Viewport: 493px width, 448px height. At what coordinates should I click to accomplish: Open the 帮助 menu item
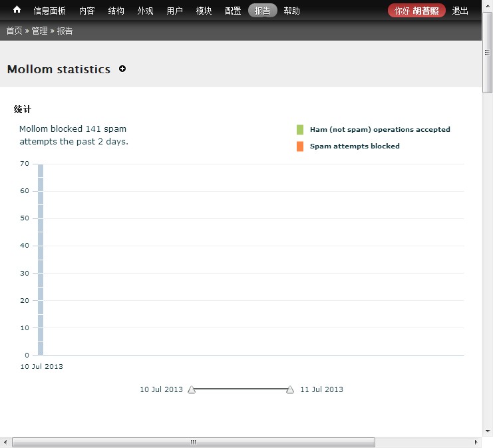point(292,11)
